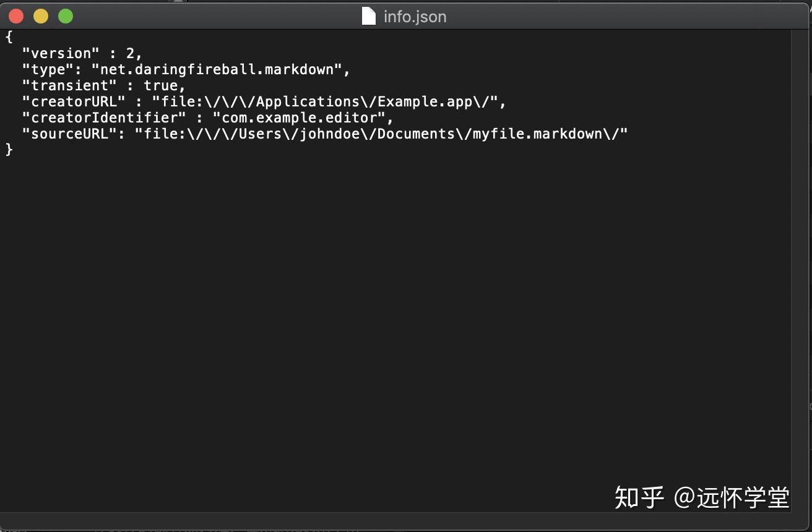Click the empty editor area below the JSON

[371, 309]
